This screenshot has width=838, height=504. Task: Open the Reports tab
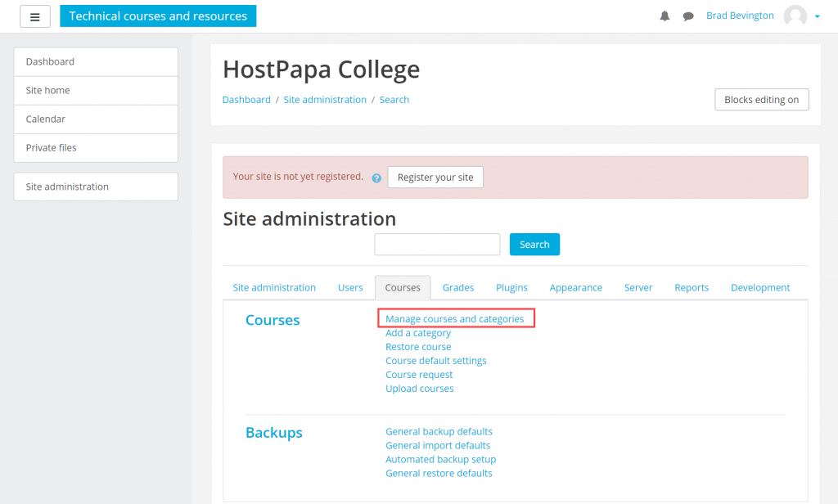(692, 287)
